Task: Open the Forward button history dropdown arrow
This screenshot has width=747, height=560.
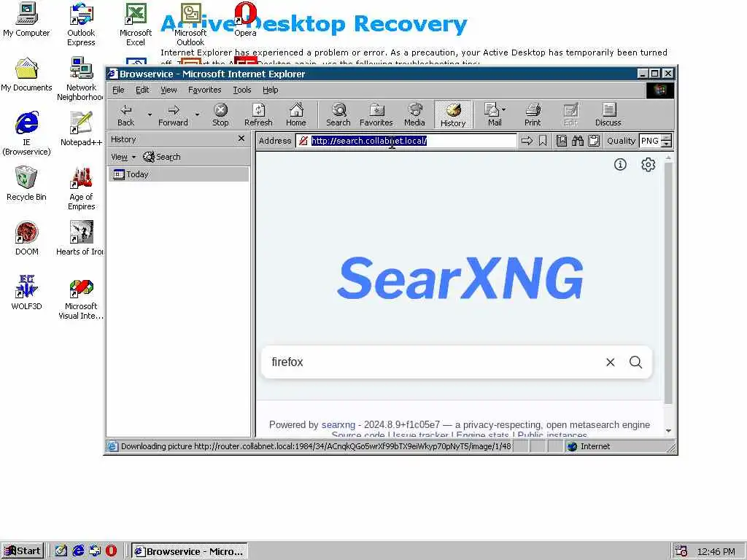Action: click(197, 114)
